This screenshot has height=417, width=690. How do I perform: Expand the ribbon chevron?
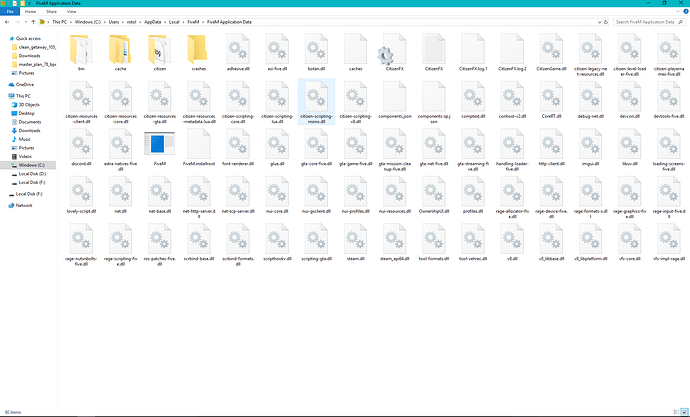coord(678,11)
